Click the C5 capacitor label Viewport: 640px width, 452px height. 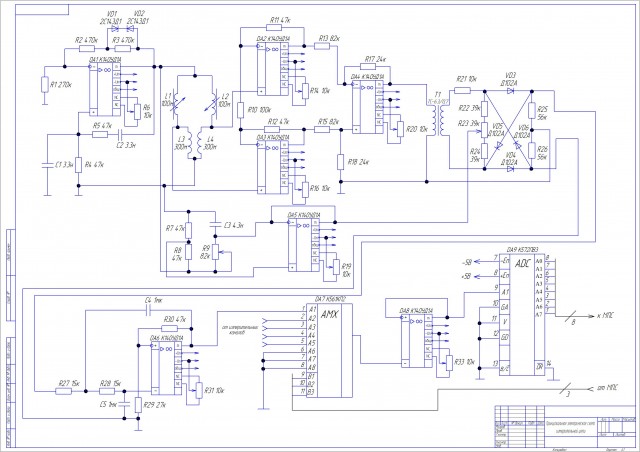pyautogui.click(x=108, y=405)
